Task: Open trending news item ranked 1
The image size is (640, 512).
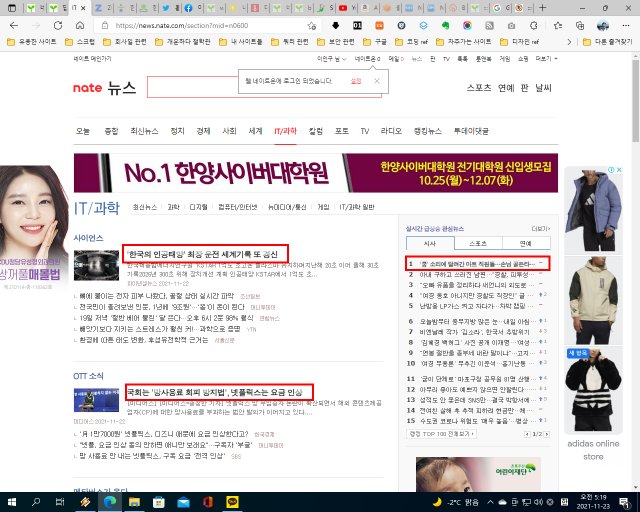Action: pos(478,264)
